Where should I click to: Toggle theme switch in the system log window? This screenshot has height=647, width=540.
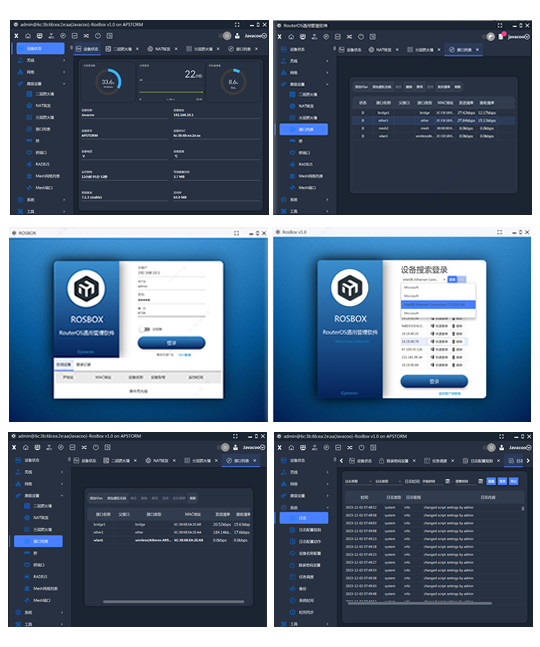(x=489, y=448)
